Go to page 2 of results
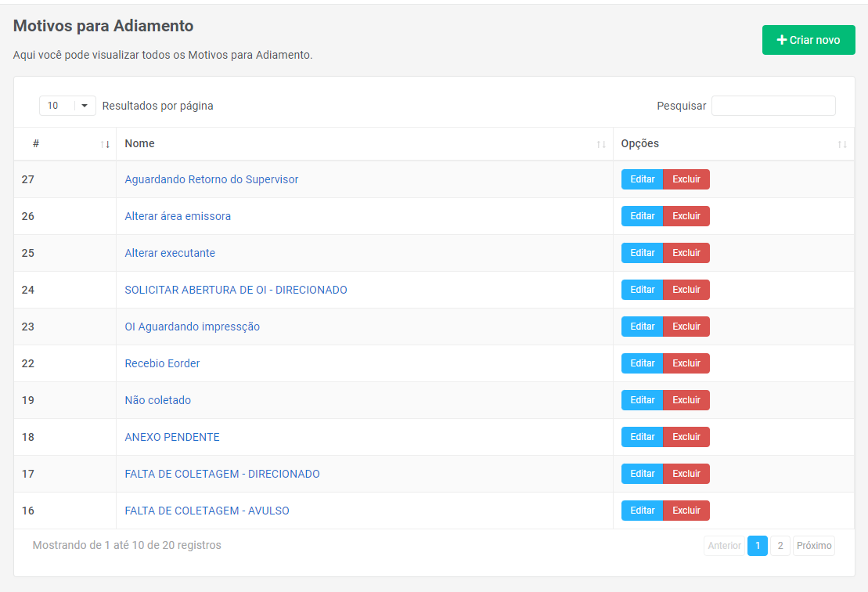This screenshot has height=592, width=868. coord(780,546)
